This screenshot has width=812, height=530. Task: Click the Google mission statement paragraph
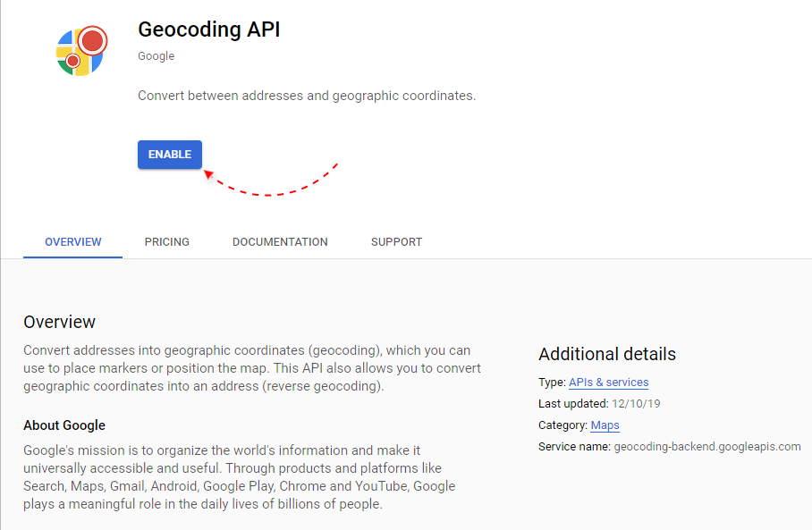240,477
